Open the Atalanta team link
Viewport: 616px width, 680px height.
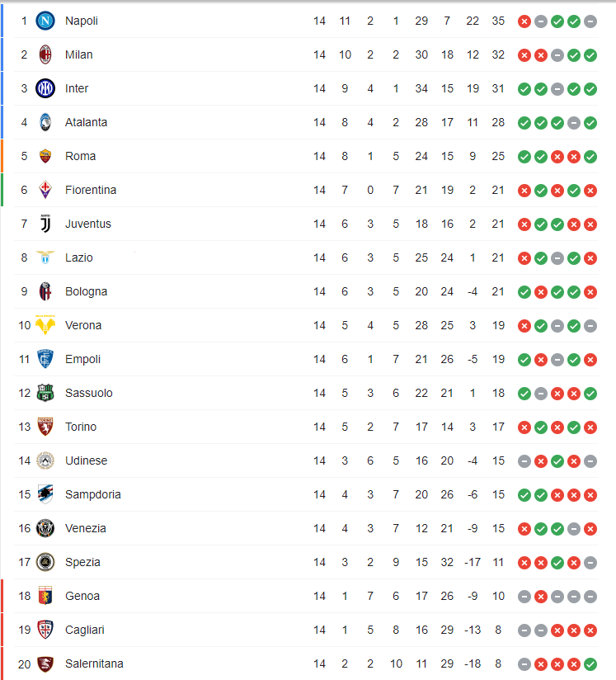tap(86, 122)
